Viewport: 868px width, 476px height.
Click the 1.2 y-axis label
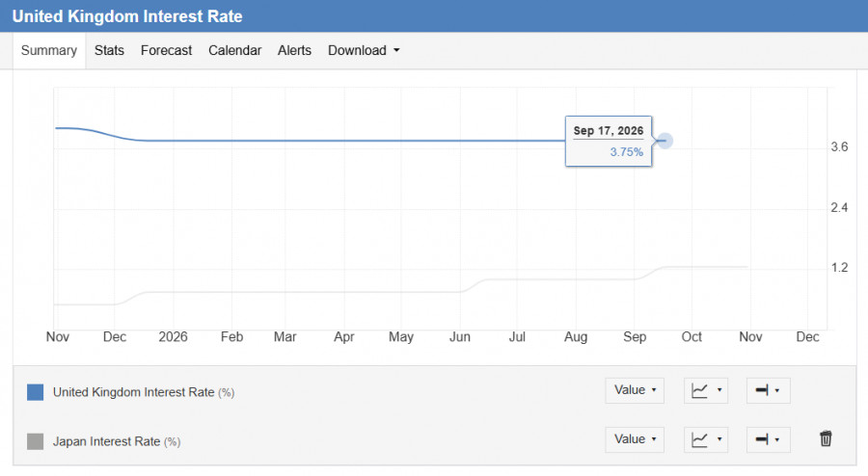pos(839,268)
